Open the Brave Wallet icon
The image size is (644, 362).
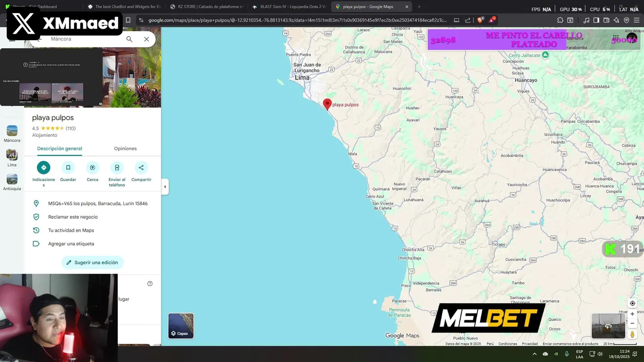pos(606,20)
